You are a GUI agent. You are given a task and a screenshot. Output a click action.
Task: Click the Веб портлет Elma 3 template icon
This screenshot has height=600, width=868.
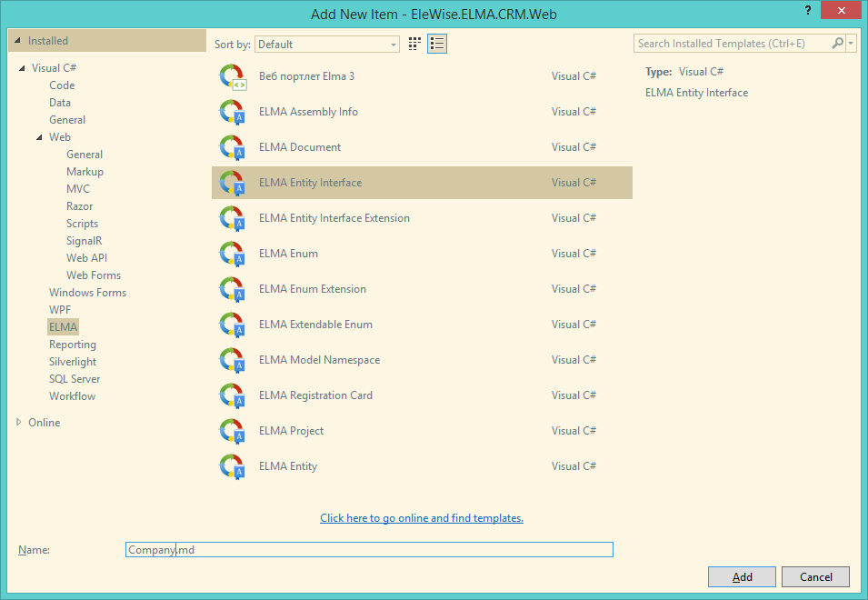click(233, 76)
